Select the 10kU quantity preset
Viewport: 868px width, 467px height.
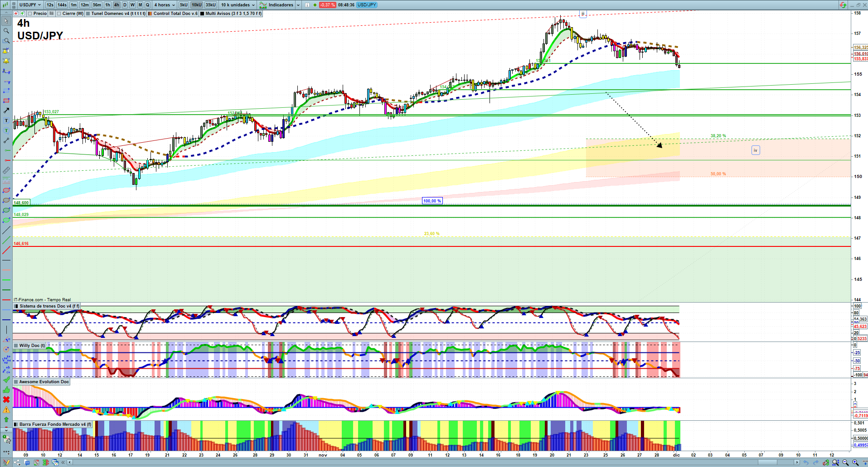(197, 5)
